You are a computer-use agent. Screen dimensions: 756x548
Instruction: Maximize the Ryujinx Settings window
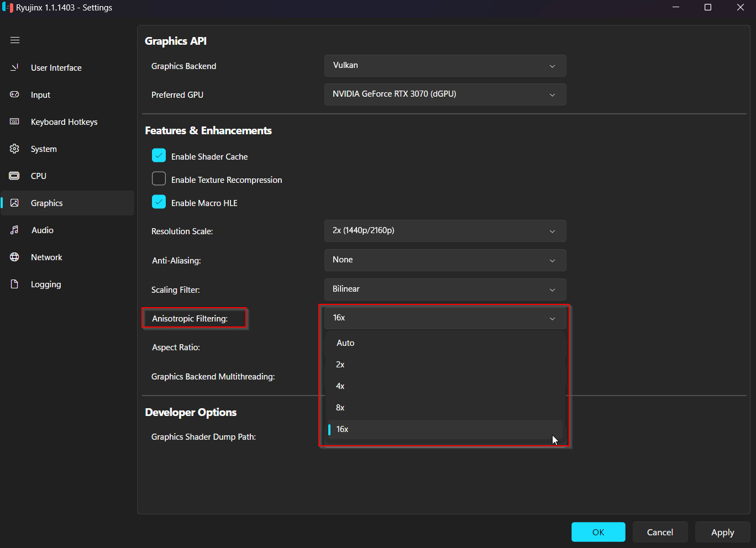pos(708,8)
